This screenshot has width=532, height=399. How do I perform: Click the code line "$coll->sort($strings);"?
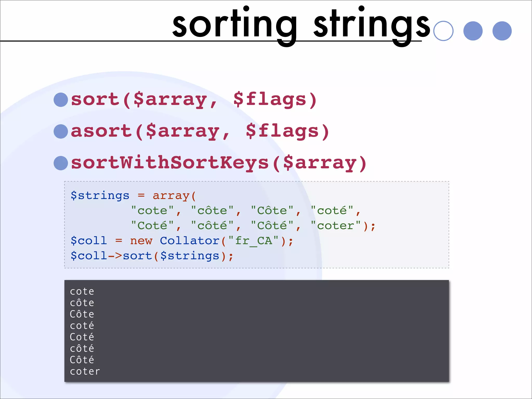(152, 256)
